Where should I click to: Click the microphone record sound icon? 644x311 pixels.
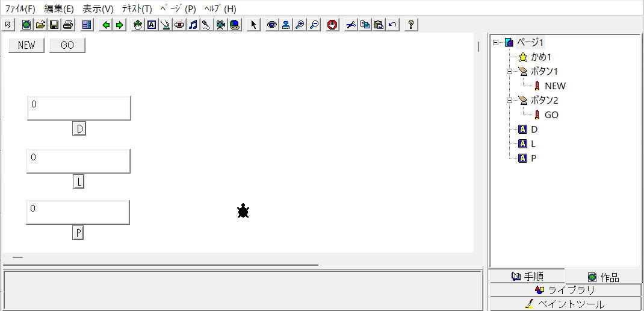[206, 25]
